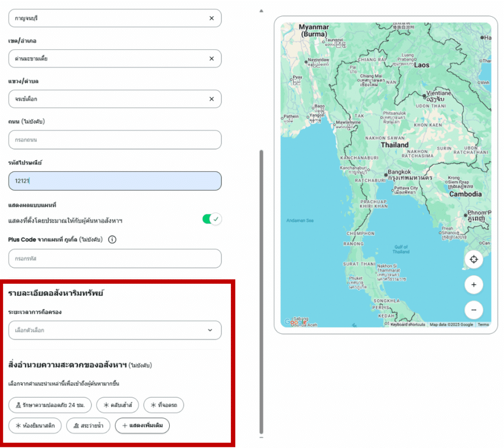
Task: Clear the จรเข้เผือก subdistrict field with X
Action: click(x=212, y=99)
